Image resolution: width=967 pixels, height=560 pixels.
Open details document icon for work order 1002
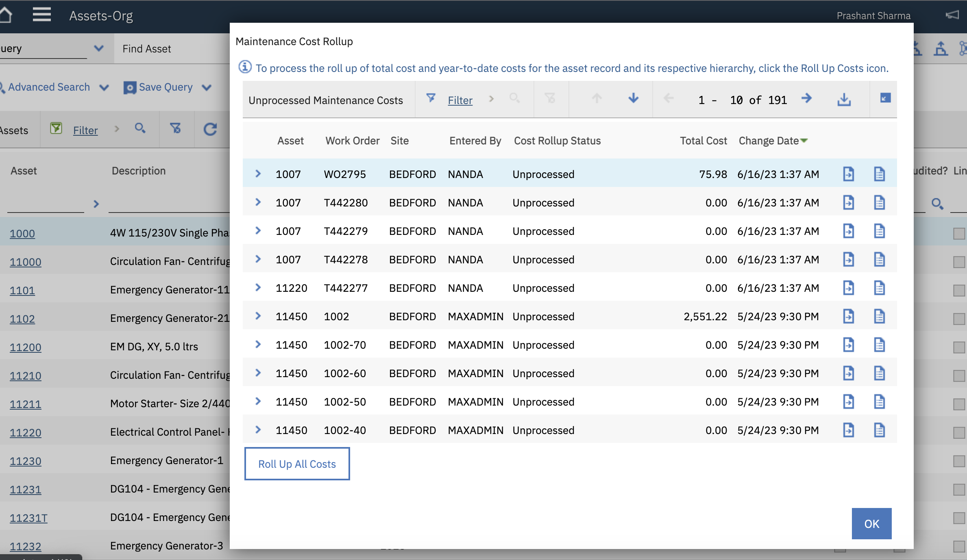879,316
